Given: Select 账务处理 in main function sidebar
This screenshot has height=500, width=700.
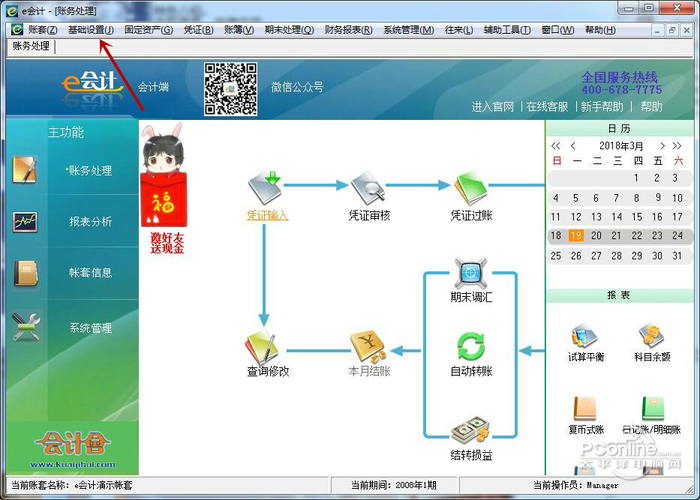Looking at the screenshot, I should coord(90,171).
